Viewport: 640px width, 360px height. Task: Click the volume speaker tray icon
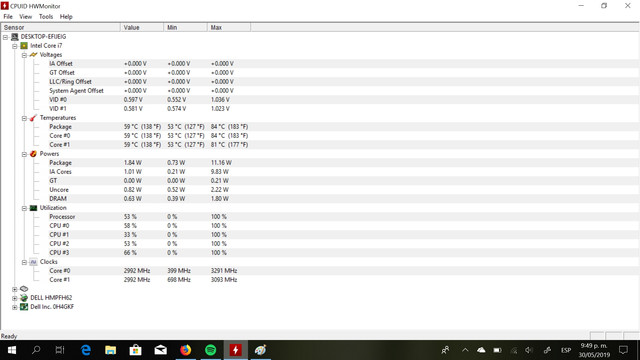(529, 350)
